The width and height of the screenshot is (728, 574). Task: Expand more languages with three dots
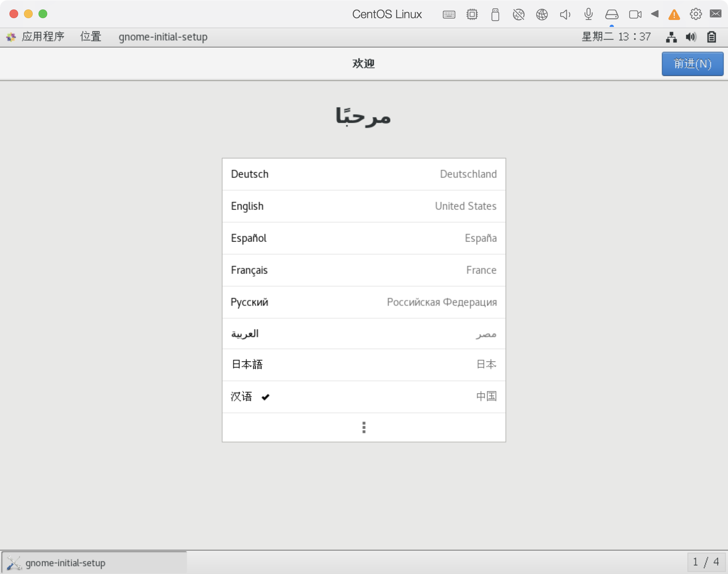click(x=364, y=428)
